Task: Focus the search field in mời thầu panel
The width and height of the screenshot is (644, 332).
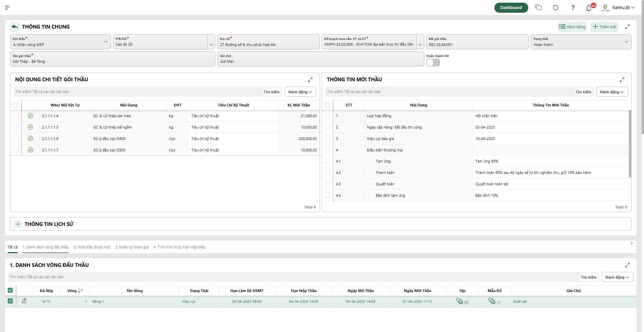Action: 449,92
